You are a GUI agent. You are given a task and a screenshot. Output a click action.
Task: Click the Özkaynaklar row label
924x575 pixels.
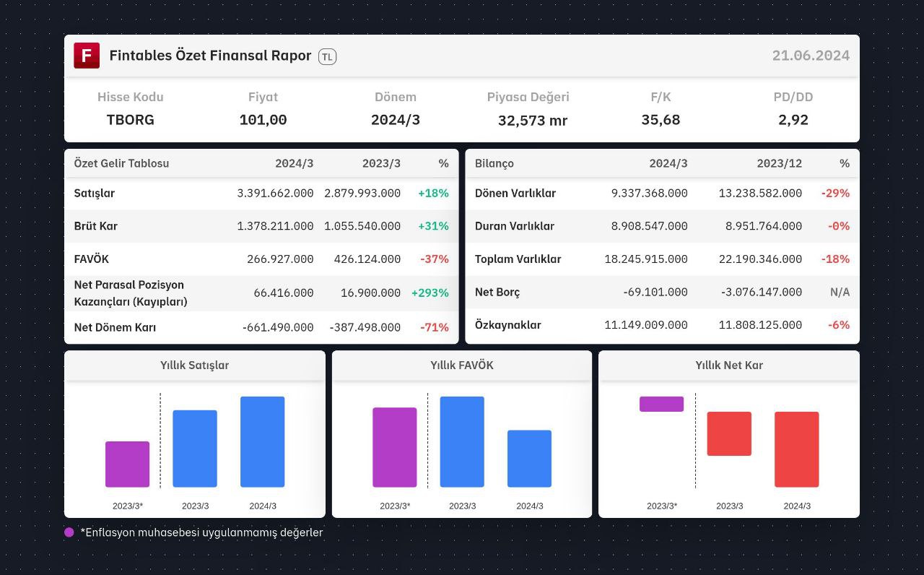[x=508, y=325]
